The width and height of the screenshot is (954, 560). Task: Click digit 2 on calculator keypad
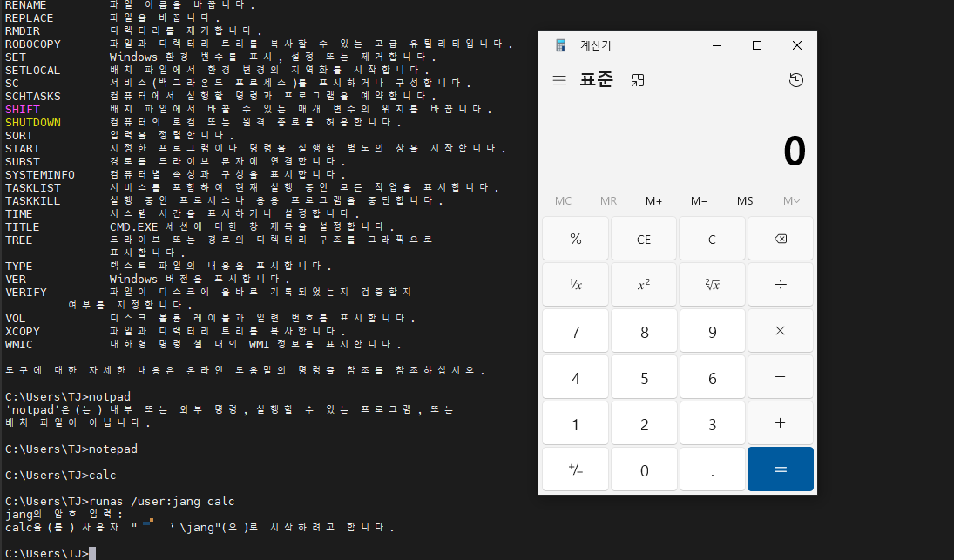click(644, 423)
